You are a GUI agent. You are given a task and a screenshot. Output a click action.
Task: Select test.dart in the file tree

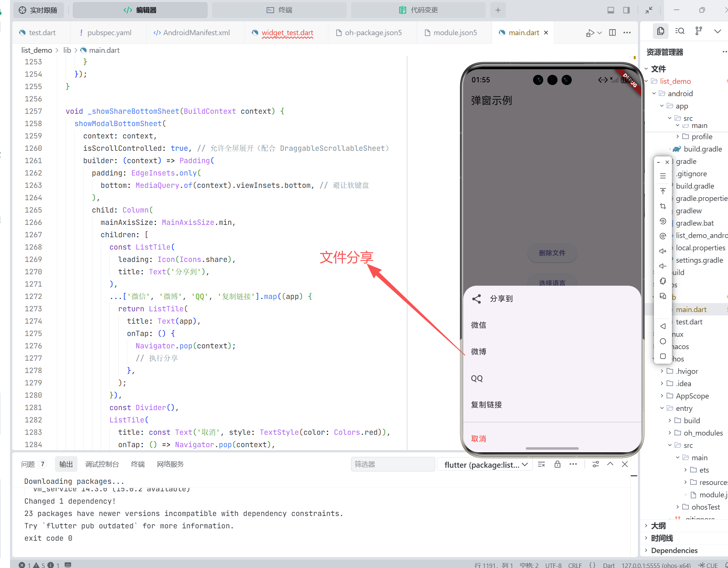pos(689,322)
